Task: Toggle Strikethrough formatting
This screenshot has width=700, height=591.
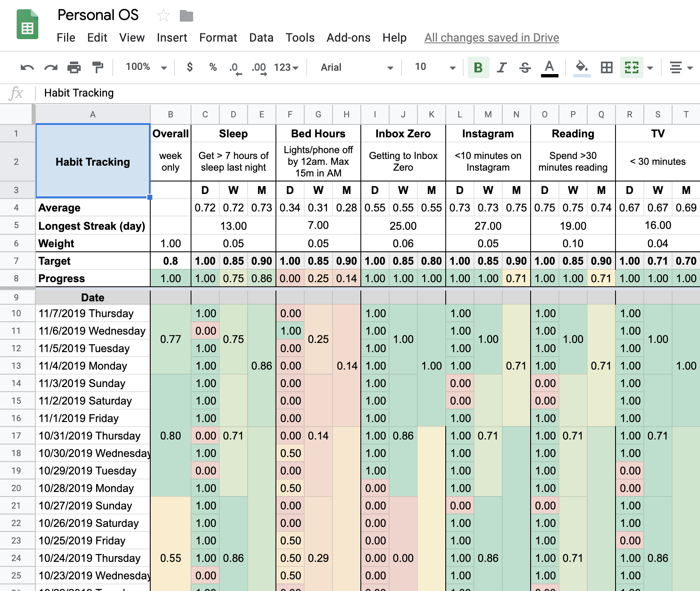Action: click(525, 67)
